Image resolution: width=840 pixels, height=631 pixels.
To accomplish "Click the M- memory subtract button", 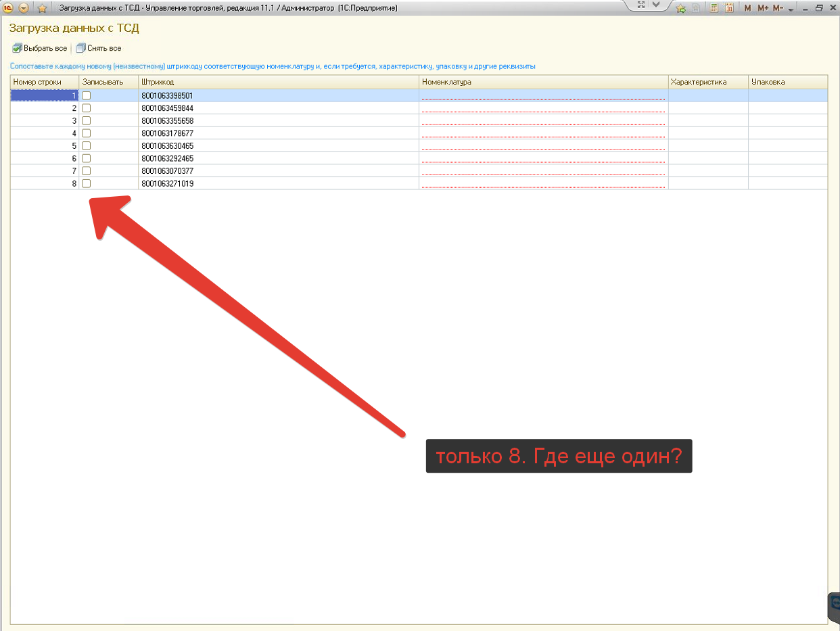I will point(778,8).
